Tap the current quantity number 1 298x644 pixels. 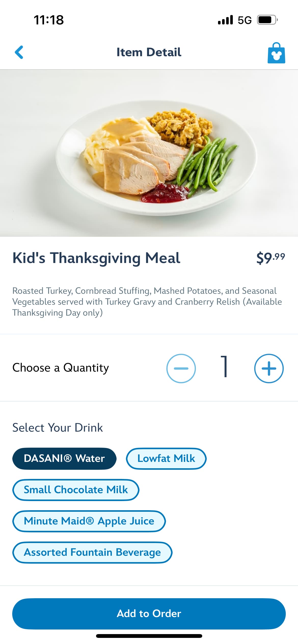click(x=225, y=367)
